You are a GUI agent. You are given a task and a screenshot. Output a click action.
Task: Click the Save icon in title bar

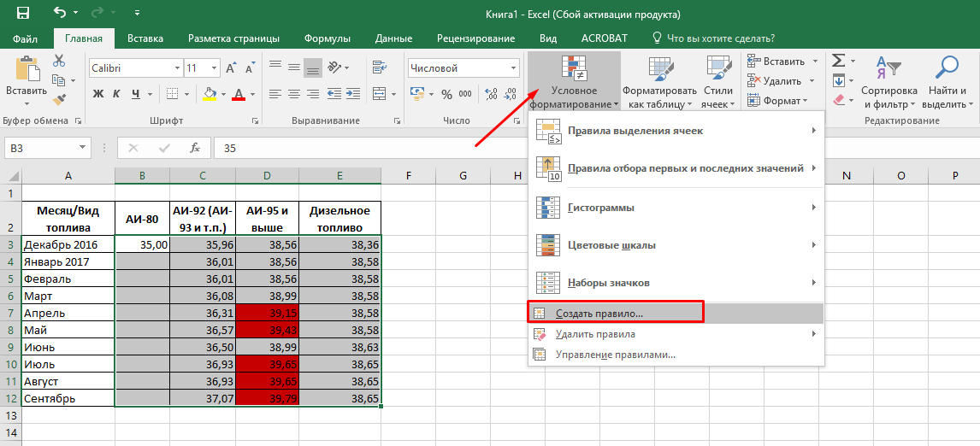[22, 13]
